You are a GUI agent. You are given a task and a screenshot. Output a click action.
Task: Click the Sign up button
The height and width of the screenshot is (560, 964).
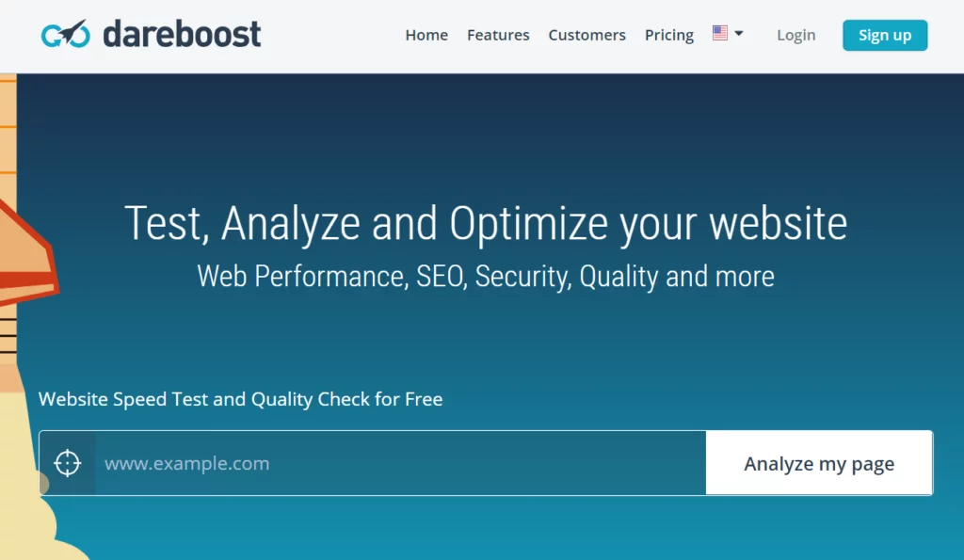[885, 35]
